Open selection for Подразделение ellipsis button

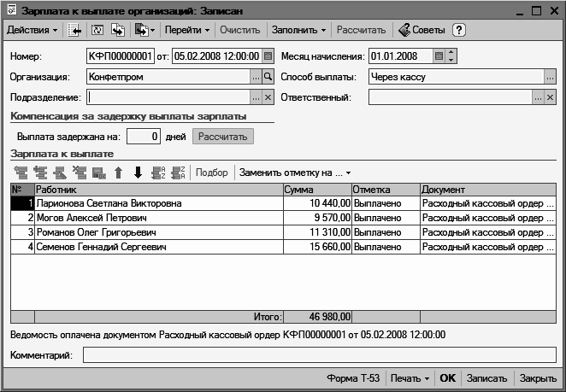point(256,97)
